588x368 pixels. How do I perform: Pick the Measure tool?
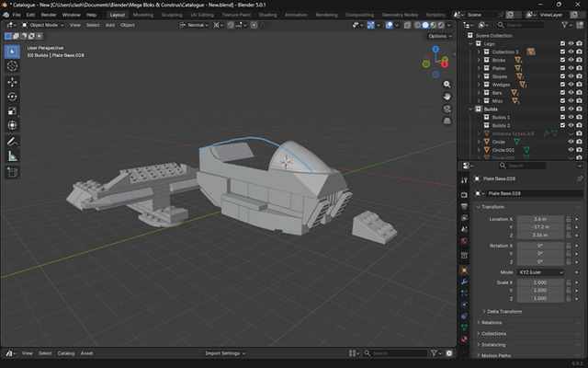pyautogui.click(x=12, y=156)
